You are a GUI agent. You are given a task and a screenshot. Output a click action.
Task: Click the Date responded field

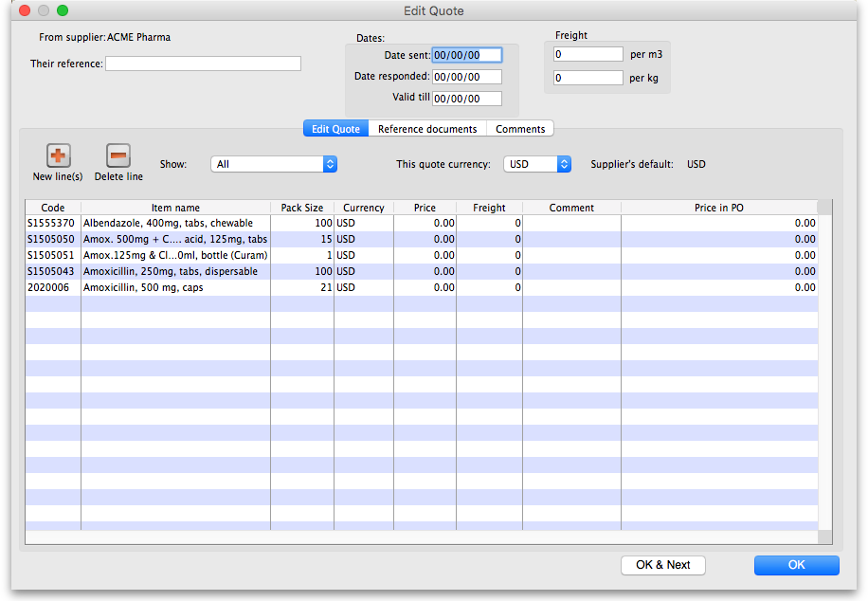click(x=466, y=77)
